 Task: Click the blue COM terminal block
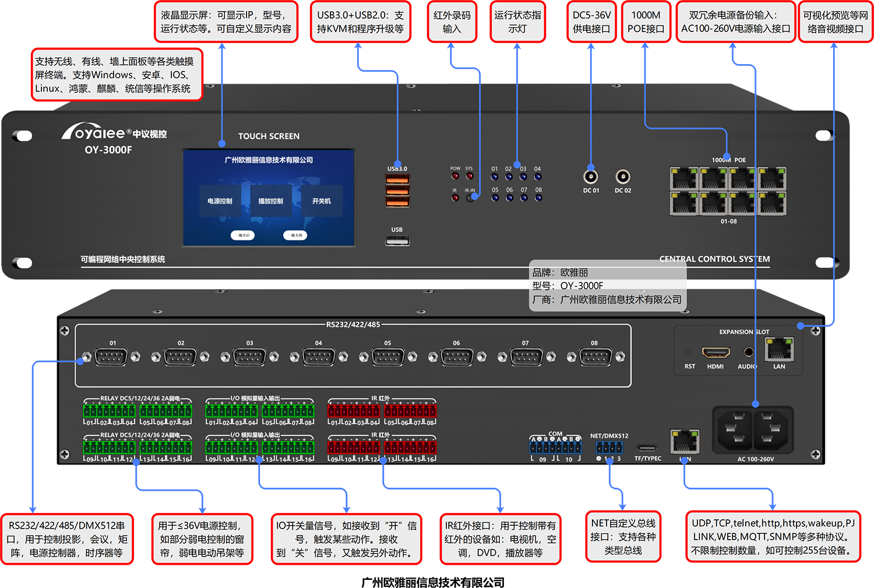pyautogui.click(x=555, y=447)
